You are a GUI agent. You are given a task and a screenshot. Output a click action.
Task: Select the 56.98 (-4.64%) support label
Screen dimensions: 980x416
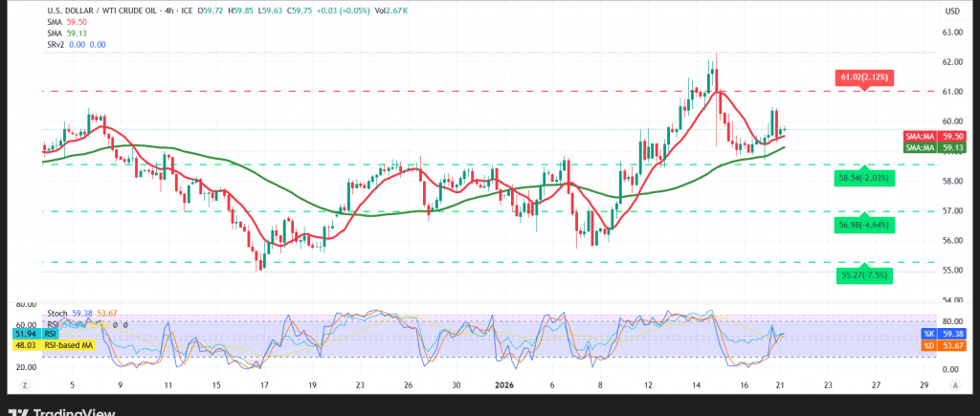point(864,225)
